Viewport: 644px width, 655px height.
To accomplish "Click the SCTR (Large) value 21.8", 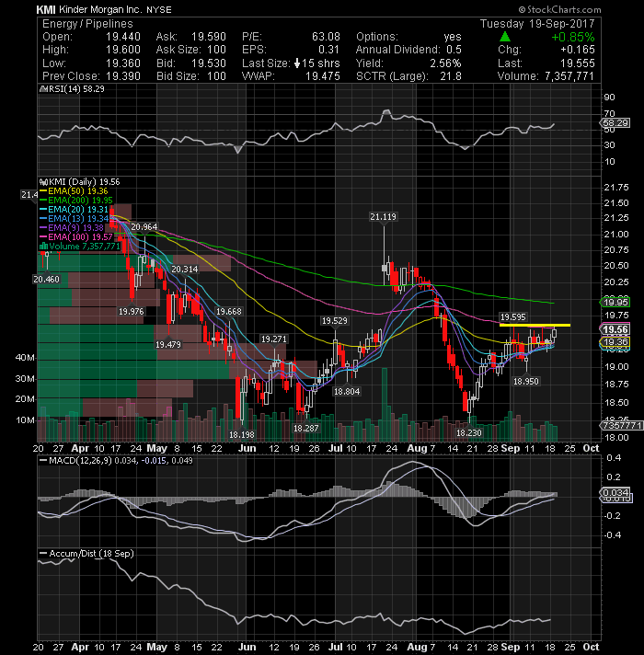I will point(451,76).
